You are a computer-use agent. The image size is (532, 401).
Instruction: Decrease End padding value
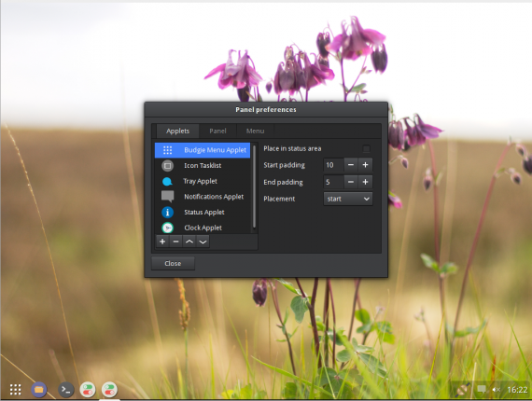pos(351,182)
